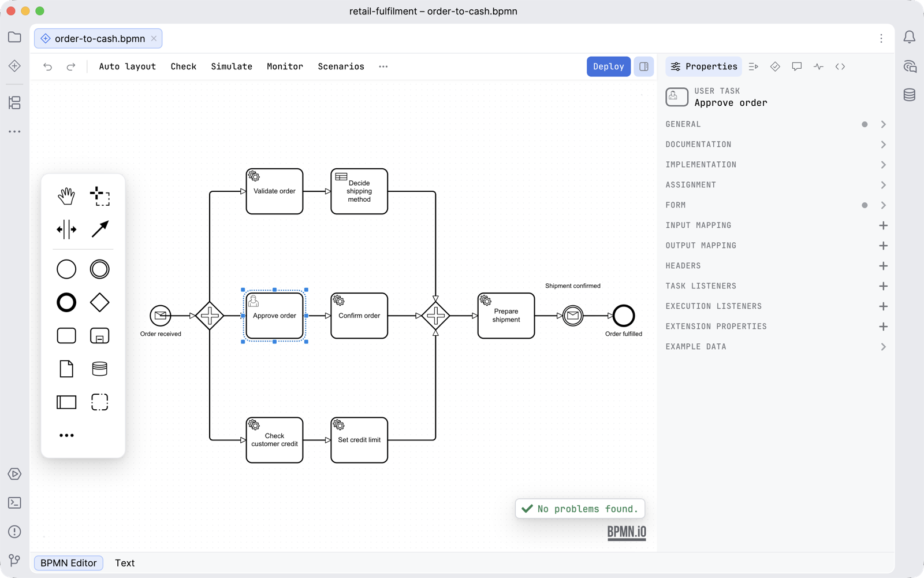
Task: Open Simulate in the toolbar
Action: tap(232, 66)
